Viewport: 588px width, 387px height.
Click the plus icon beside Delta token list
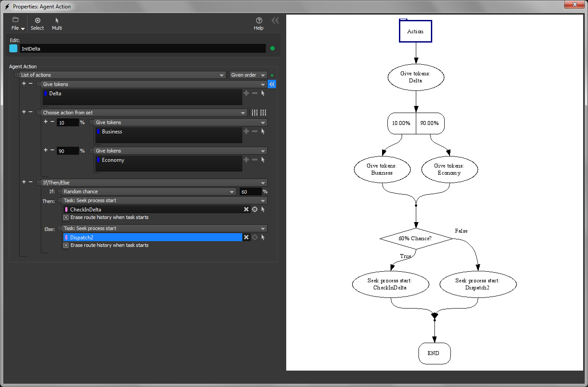point(246,94)
